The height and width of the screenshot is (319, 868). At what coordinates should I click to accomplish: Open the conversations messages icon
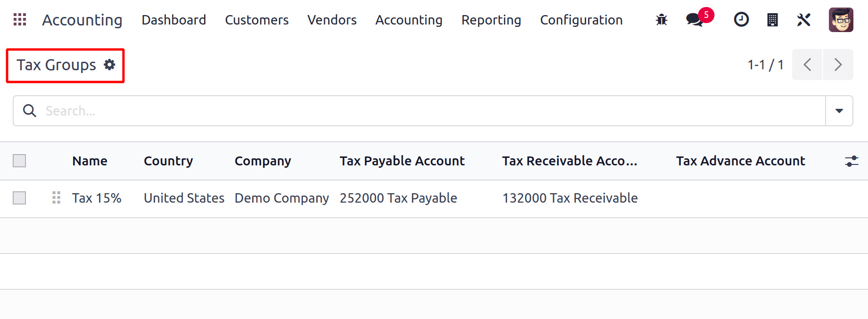pyautogui.click(x=694, y=20)
